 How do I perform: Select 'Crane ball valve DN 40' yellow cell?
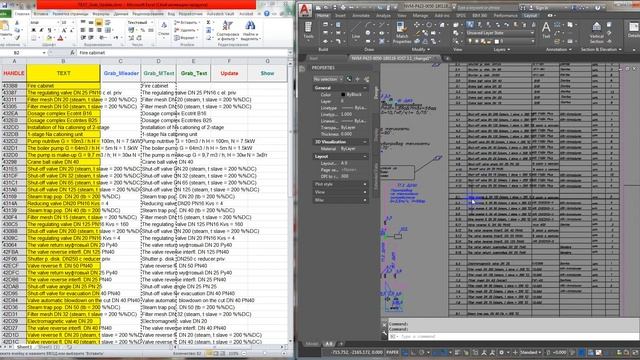tap(63, 162)
